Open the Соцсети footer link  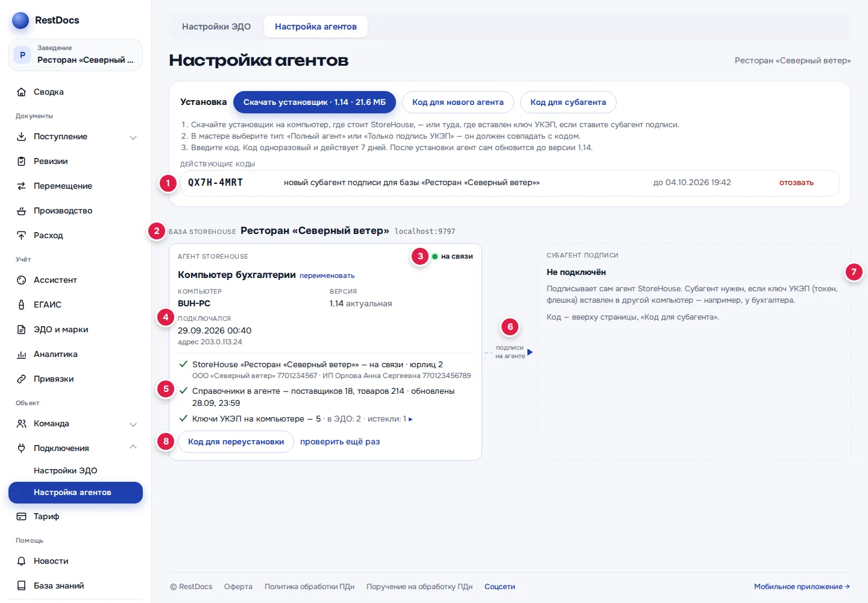[500, 587]
